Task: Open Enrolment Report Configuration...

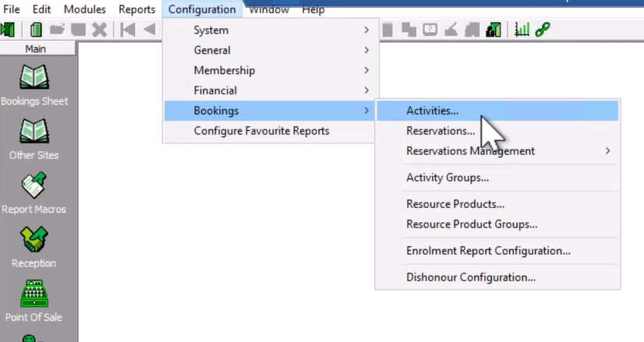Action: 497,251
